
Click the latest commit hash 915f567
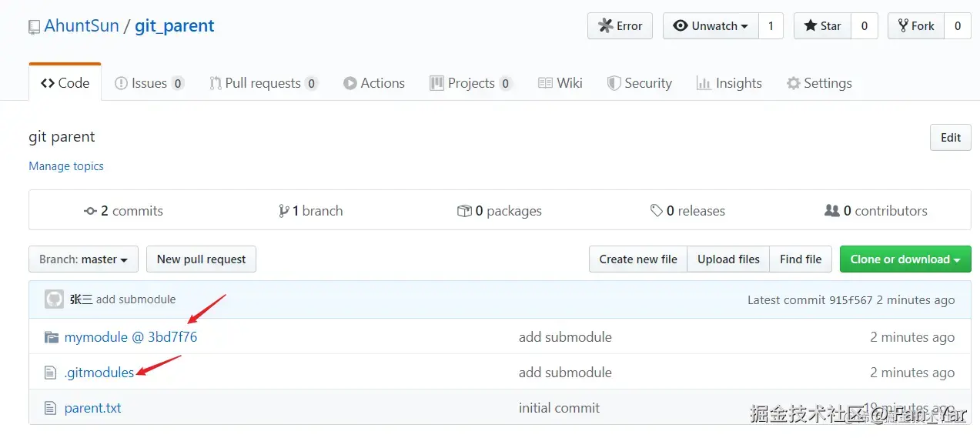(850, 300)
